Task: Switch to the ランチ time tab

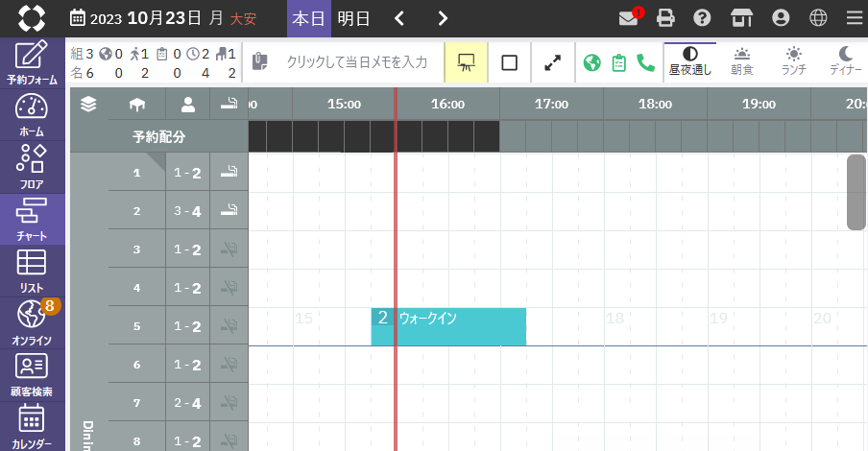Action: pos(793,61)
